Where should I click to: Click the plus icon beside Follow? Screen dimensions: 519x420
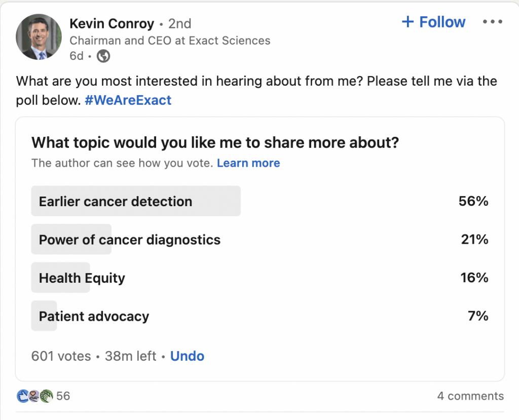point(407,22)
